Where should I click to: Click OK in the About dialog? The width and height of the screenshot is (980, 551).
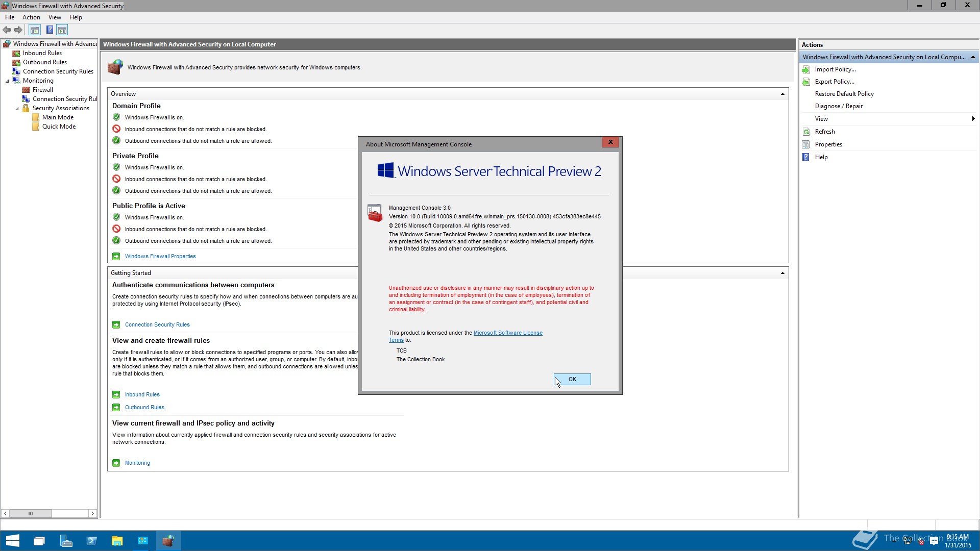(572, 379)
